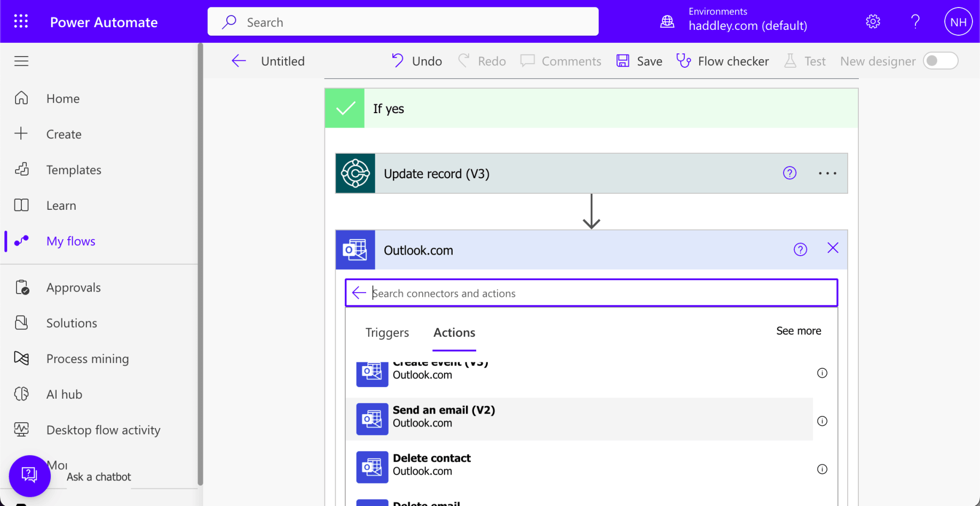980x506 pixels.
Task: Open the app launcher waffle icon
Action: [21, 21]
